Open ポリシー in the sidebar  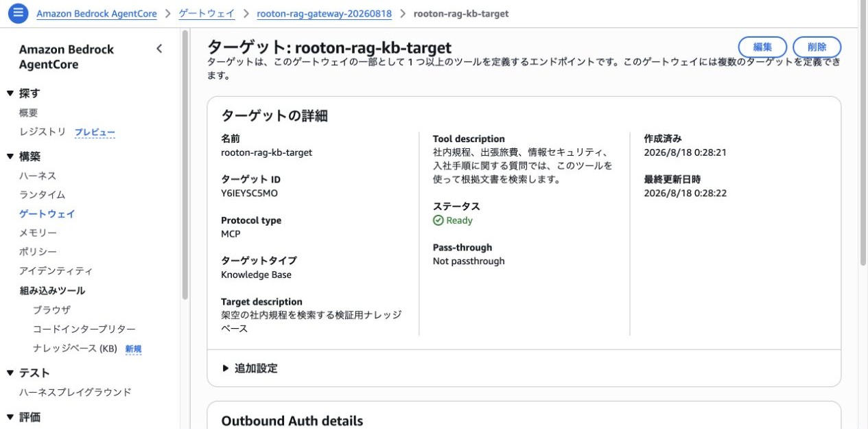(38, 252)
